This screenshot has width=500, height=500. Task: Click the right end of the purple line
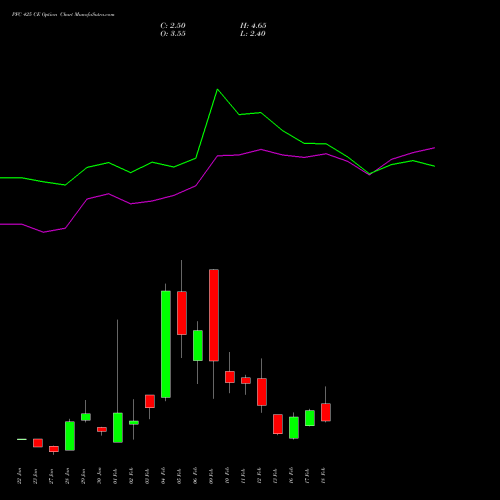click(434, 148)
